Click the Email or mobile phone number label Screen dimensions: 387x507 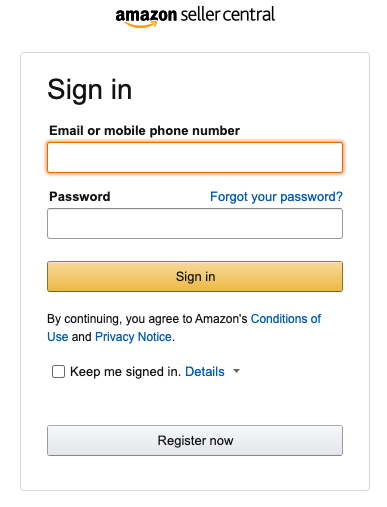pyautogui.click(x=144, y=130)
